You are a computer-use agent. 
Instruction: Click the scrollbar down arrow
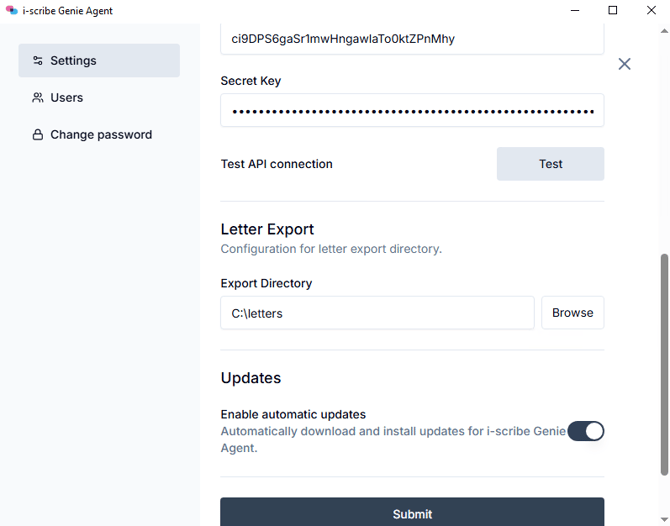(664, 520)
